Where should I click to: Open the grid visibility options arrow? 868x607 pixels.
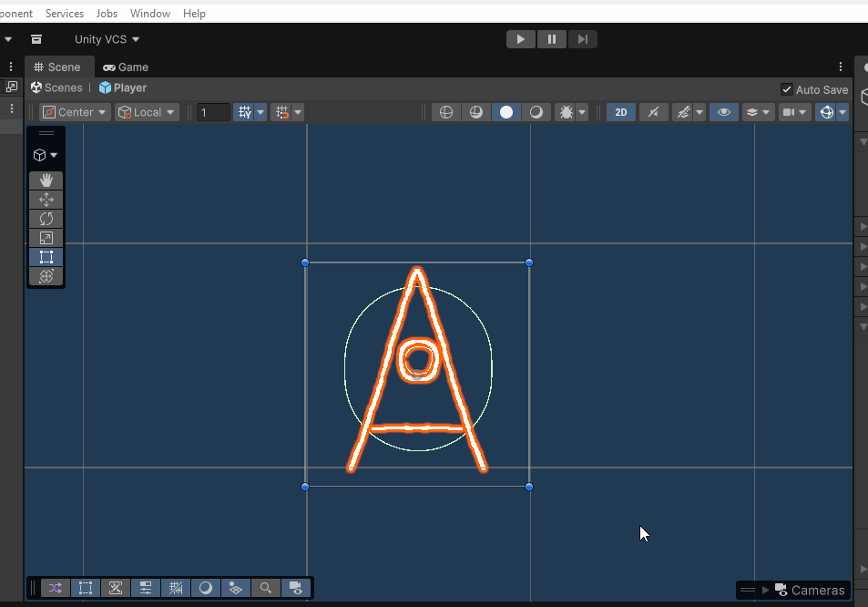pyautogui.click(x=260, y=112)
